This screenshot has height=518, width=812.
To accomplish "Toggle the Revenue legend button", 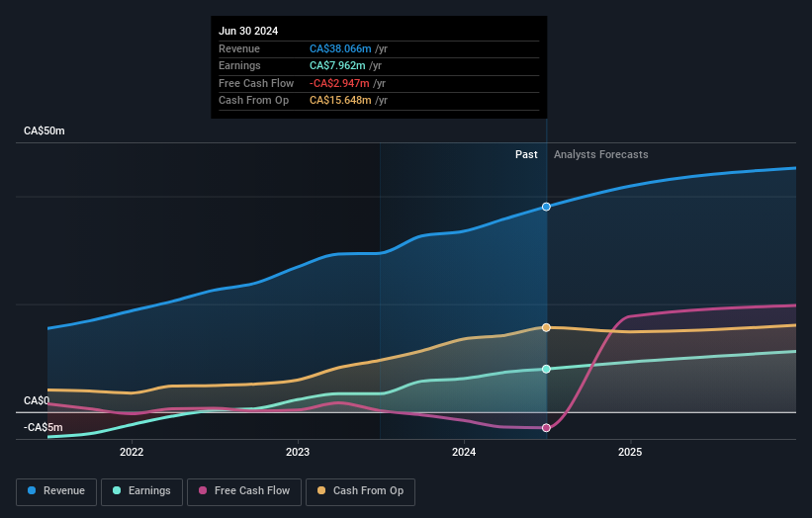I will (x=56, y=491).
